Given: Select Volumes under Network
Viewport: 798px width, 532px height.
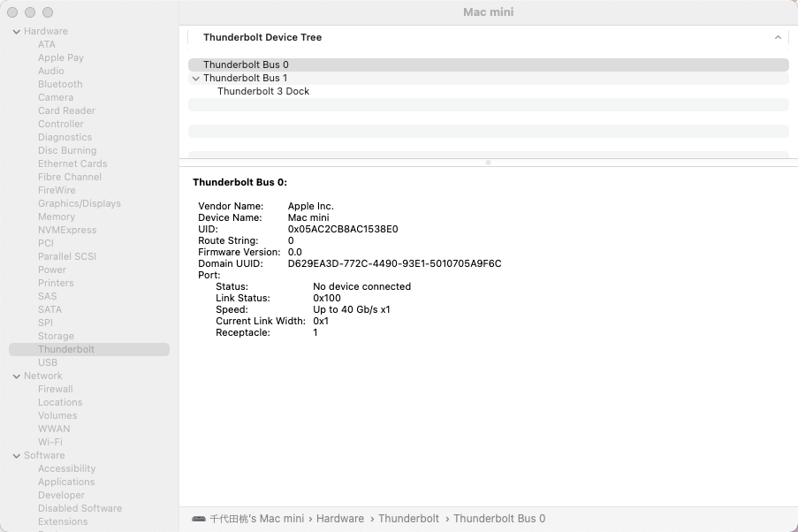Looking at the screenshot, I should [57, 415].
